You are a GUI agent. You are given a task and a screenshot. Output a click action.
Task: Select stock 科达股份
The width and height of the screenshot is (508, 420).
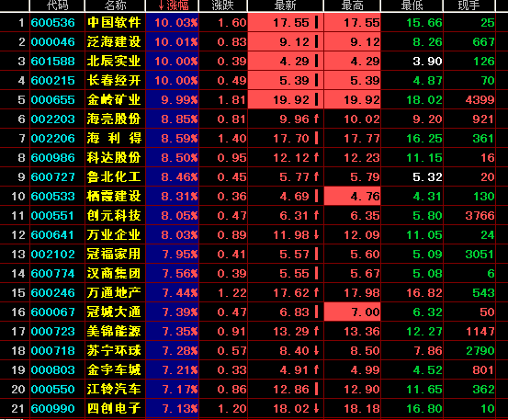pos(114,157)
